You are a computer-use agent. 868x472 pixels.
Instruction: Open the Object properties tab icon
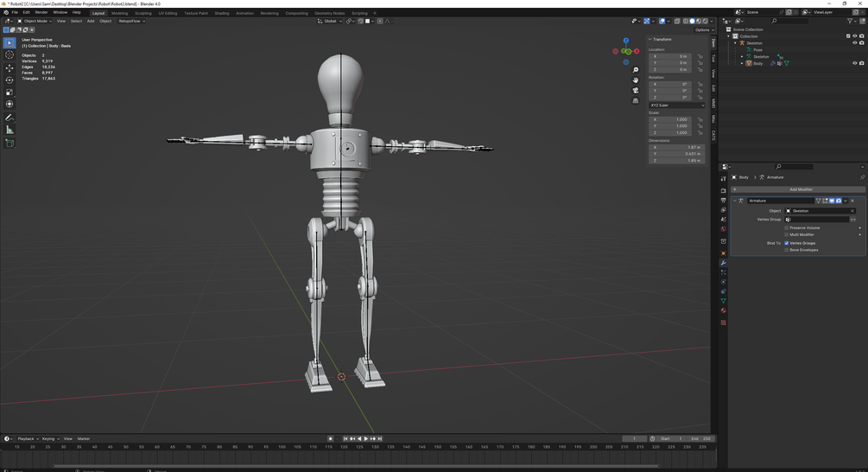[724, 253]
